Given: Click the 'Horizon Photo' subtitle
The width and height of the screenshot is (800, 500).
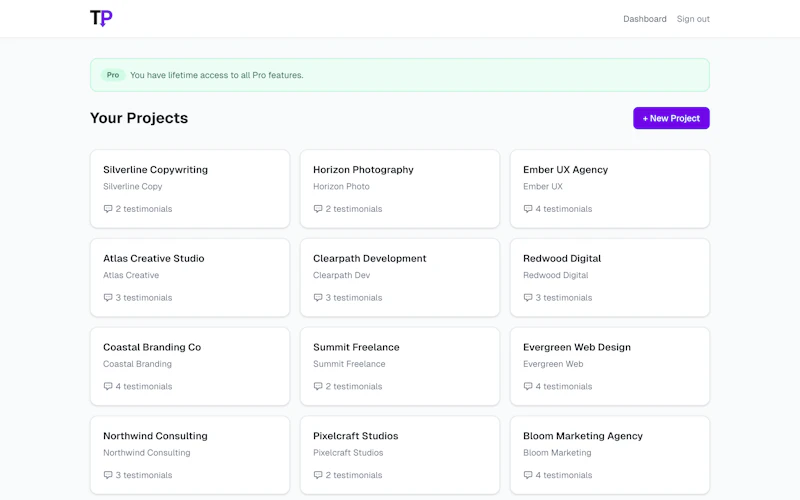Looking at the screenshot, I should tap(341, 186).
